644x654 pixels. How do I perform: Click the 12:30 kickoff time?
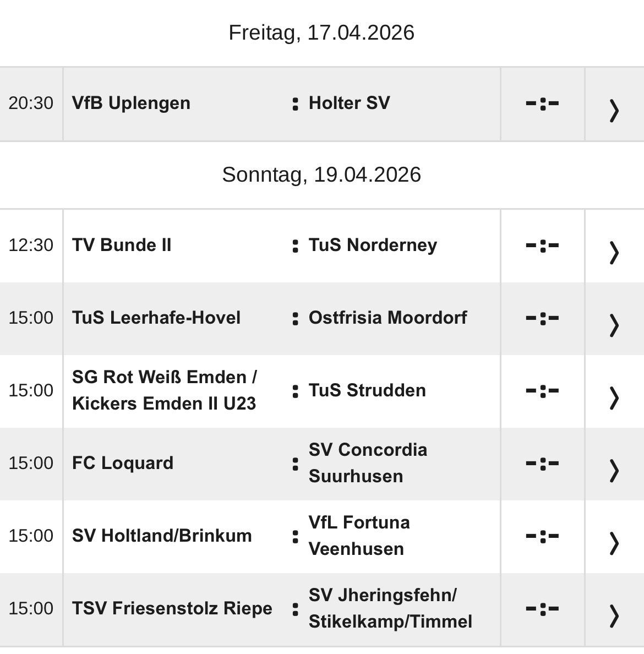[x=31, y=245]
